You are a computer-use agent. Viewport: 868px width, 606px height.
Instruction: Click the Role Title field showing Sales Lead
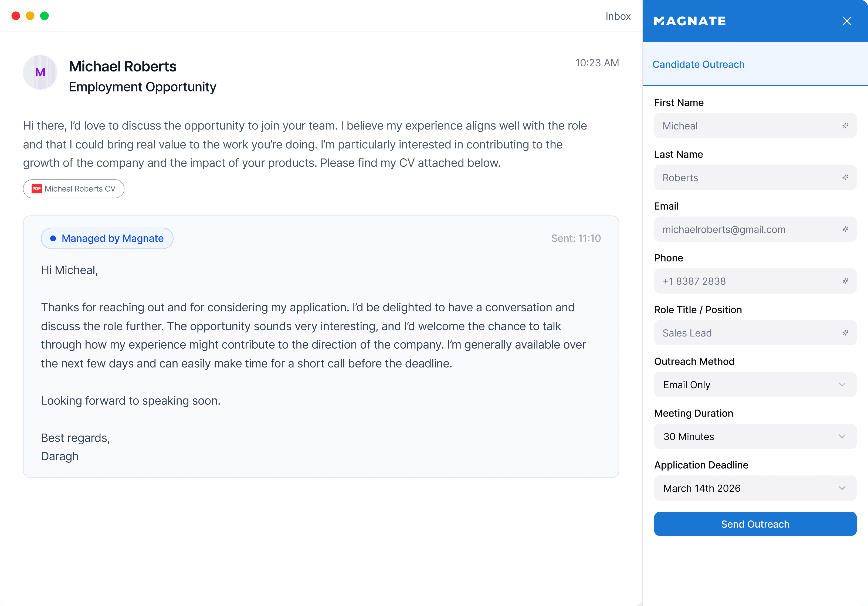(755, 333)
